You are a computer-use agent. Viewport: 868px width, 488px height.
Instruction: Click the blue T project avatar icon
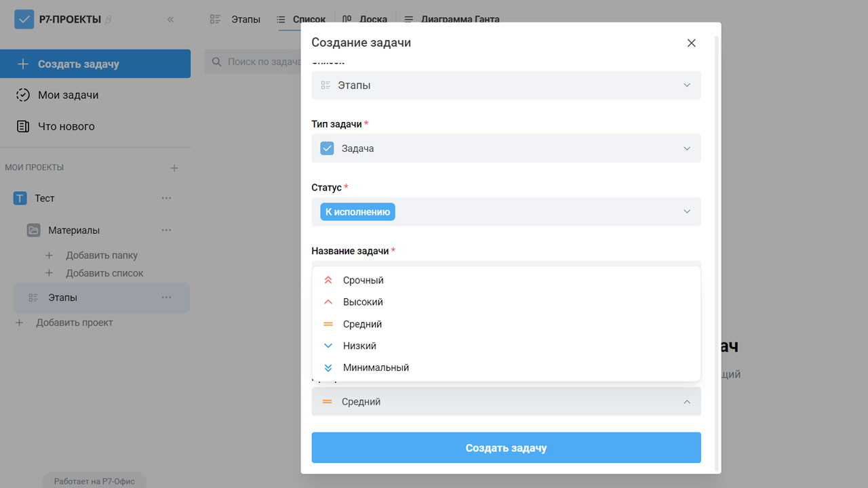coord(20,199)
